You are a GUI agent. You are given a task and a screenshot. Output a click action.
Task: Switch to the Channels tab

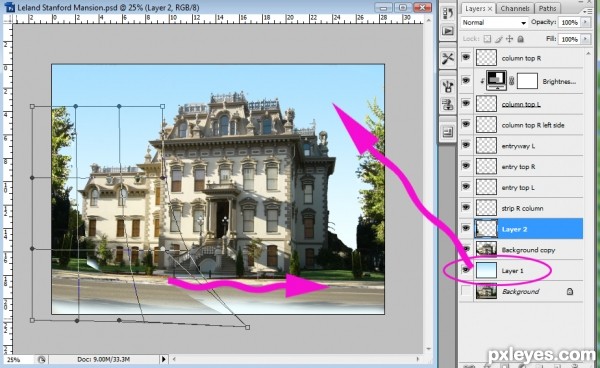coord(515,8)
